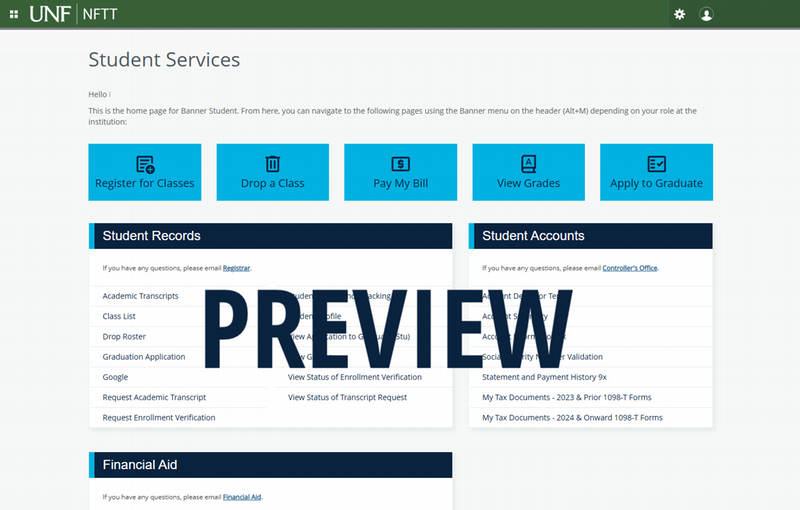Image resolution: width=800 pixels, height=510 pixels.
Task: Open My Tax Documents 2024 & Onward
Action: coord(572,418)
